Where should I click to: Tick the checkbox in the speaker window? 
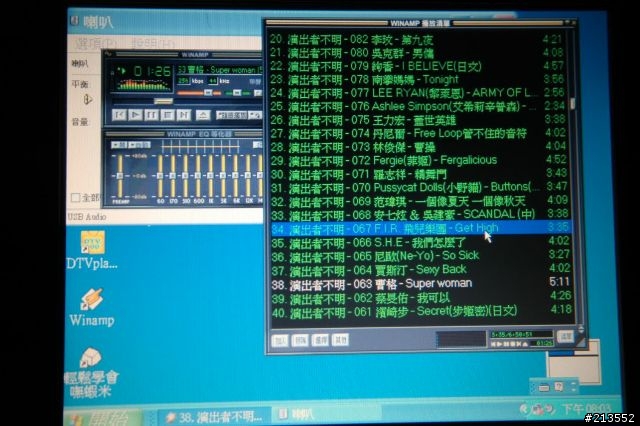pos(76,197)
